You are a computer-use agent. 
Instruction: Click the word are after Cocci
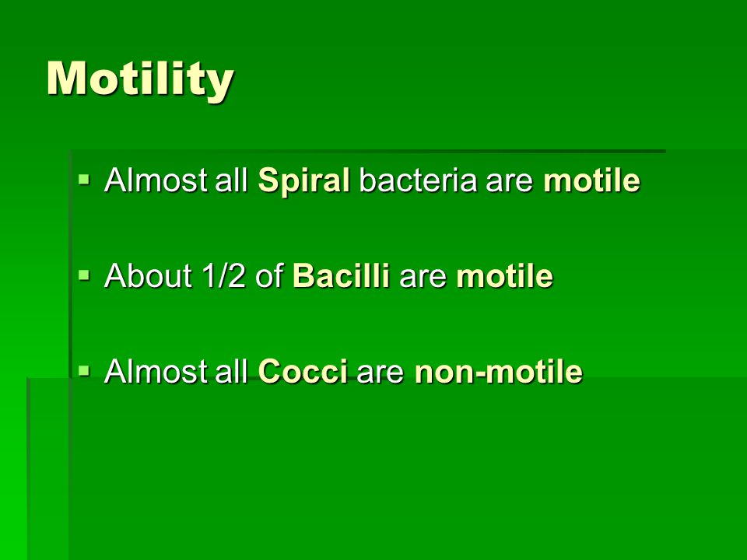tap(381, 372)
